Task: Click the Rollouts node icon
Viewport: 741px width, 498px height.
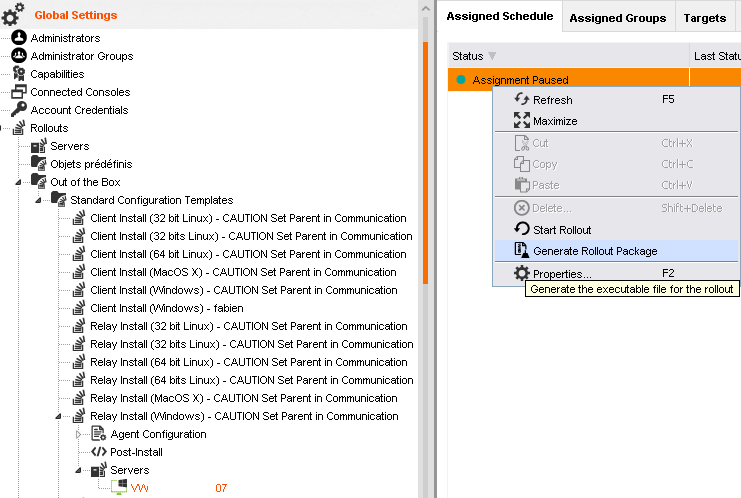Action: click(x=19, y=128)
